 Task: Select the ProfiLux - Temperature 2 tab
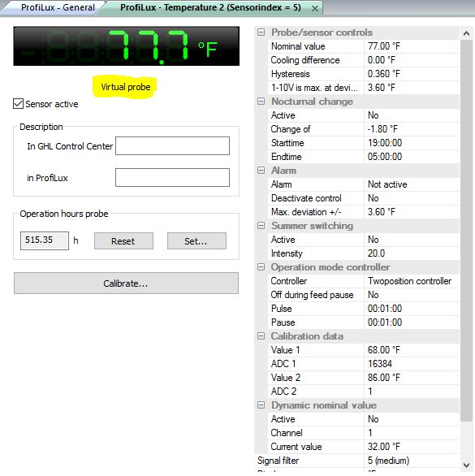click(210, 7)
